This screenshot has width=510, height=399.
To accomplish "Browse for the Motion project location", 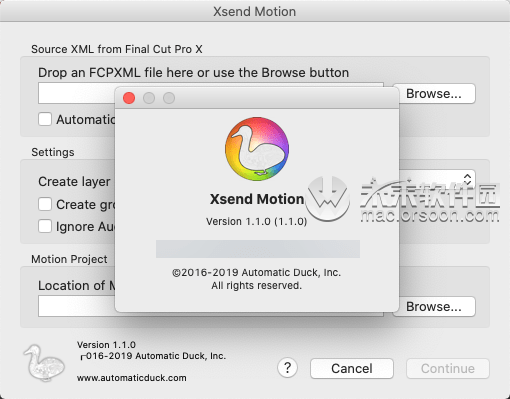I will [x=434, y=306].
